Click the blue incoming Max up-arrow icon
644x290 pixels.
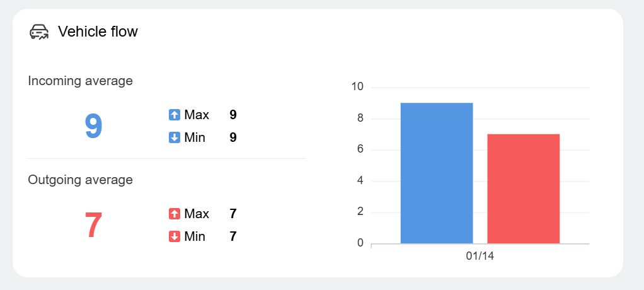pyautogui.click(x=175, y=115)
